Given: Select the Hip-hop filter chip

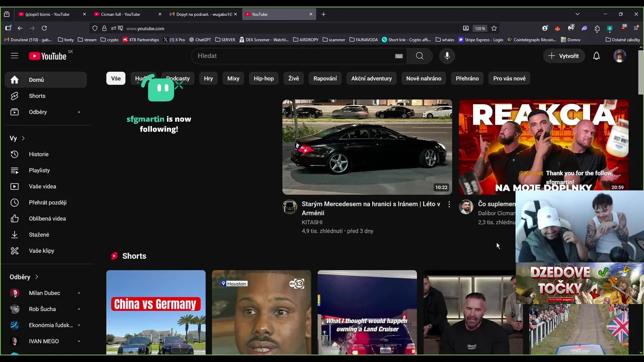Looking at the screenshot, I should point(264,78).
